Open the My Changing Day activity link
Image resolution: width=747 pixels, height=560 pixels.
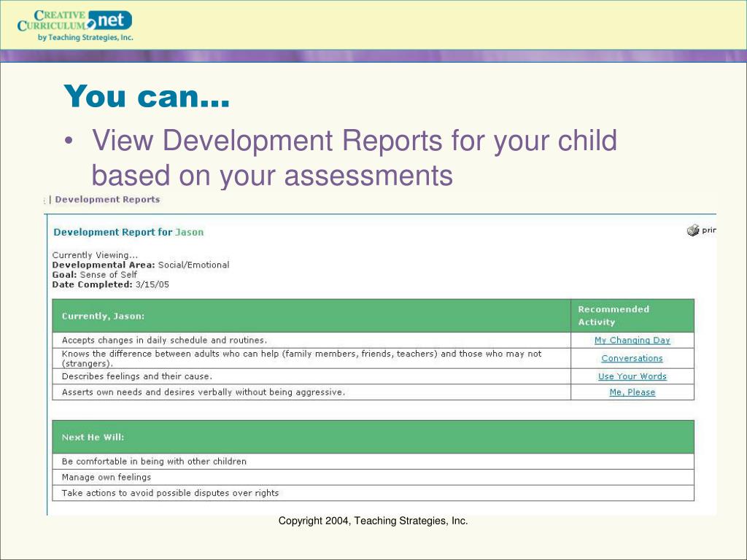point(632,340)
